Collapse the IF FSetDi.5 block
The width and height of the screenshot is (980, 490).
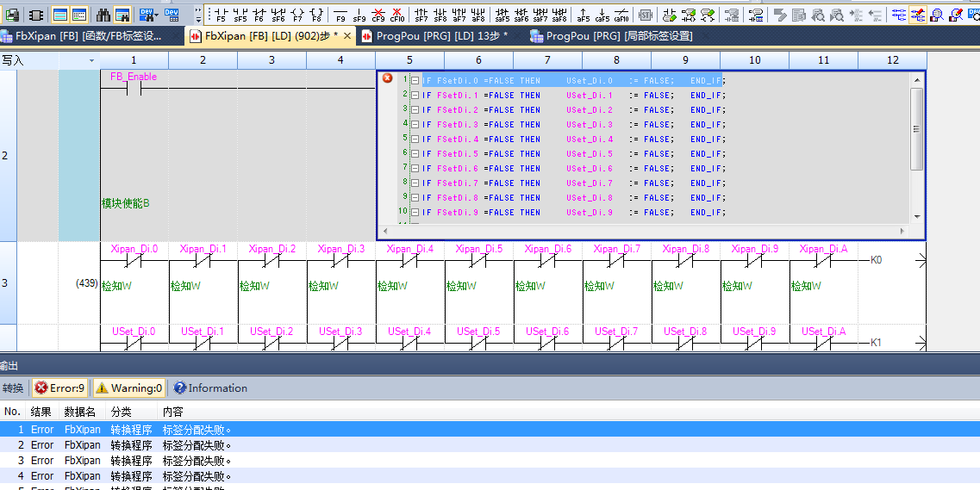click(x=415, y=154)
